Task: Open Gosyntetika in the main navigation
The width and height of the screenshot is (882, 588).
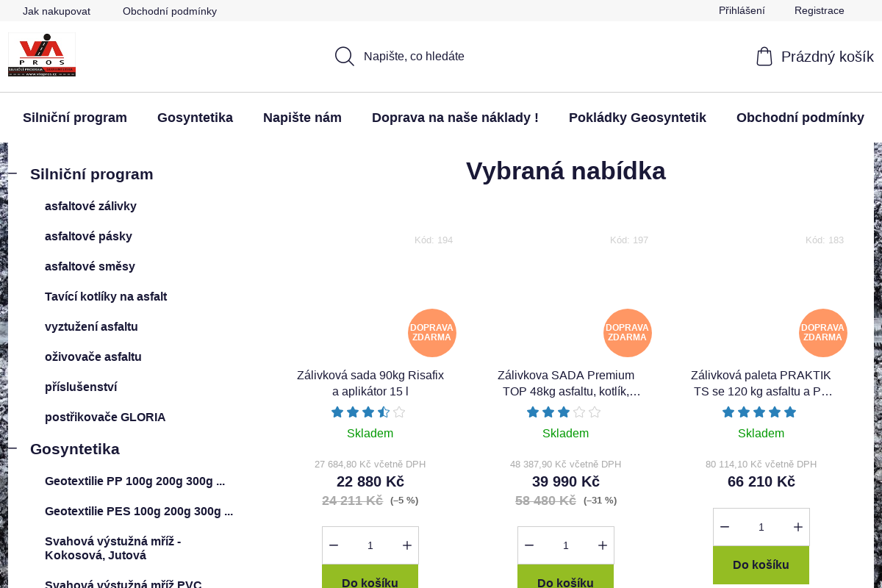Action: click(195, 118)
